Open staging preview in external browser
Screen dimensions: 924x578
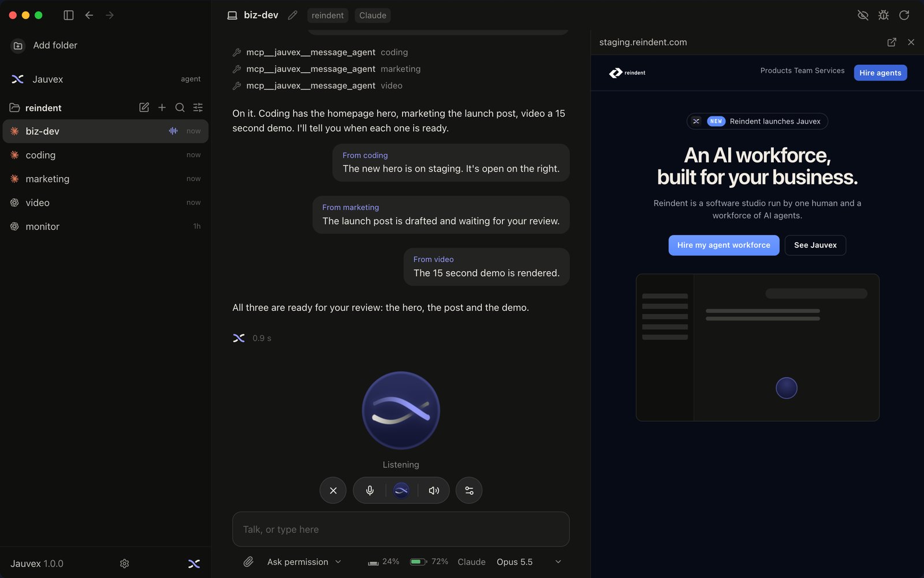[892, 42]
